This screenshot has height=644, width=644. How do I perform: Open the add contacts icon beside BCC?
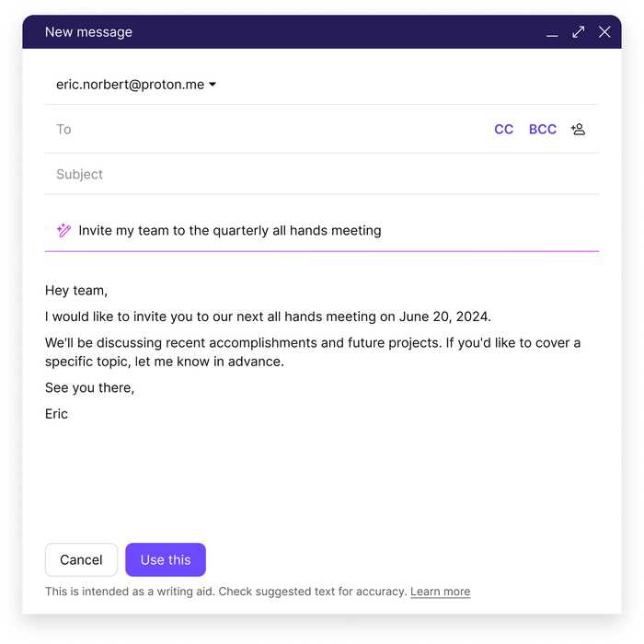point(578,130)
